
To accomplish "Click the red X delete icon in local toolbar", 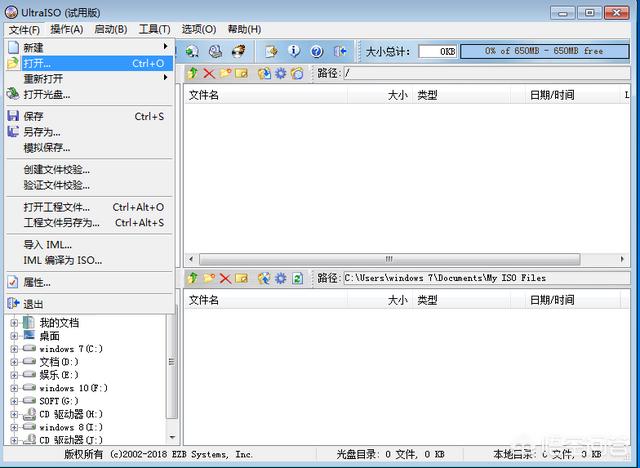I will [225, 278].
